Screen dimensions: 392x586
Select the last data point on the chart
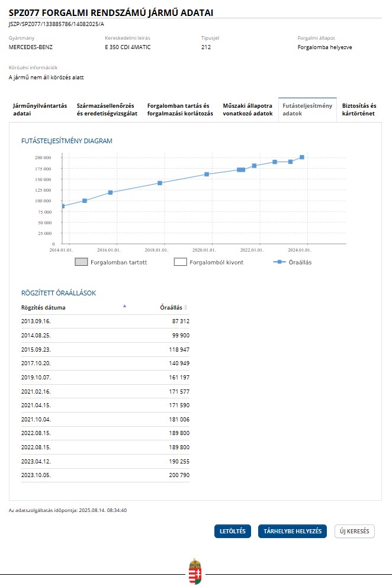coord(302,157)
